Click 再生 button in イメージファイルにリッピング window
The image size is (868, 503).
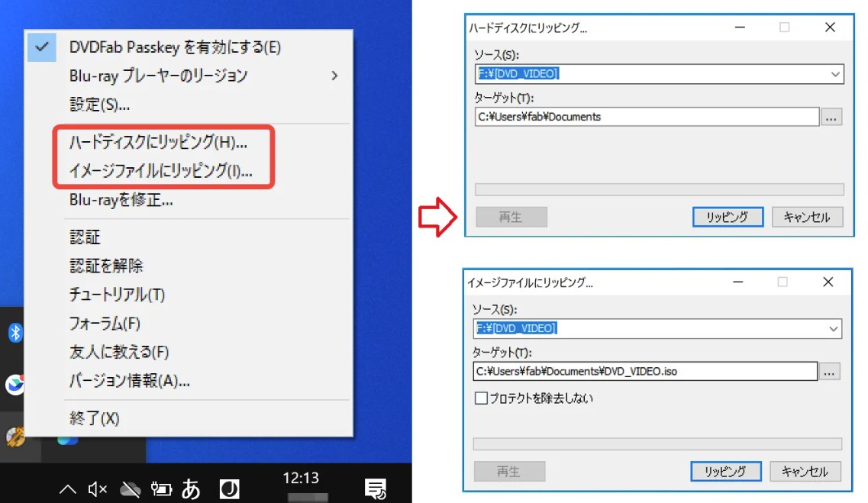509,472
